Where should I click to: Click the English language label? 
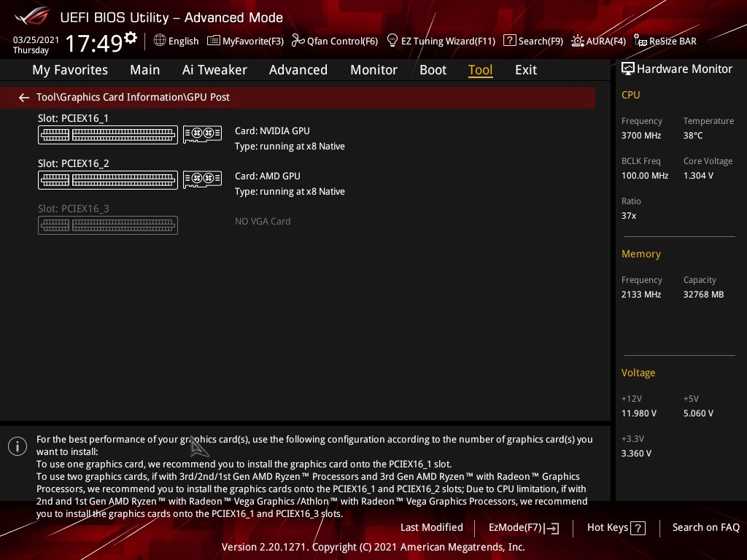point(183,41)
